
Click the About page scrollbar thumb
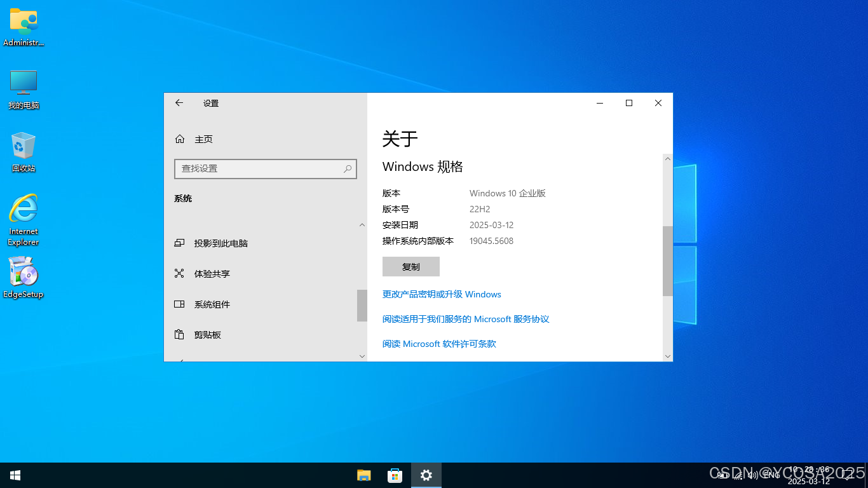(x=668, y=261)
